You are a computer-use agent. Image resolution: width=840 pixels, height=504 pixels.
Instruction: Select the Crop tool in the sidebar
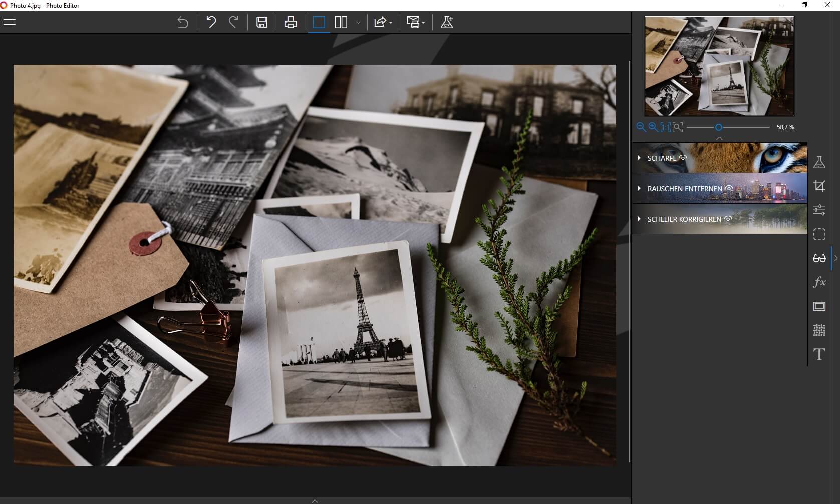click(x=819, y=186)
